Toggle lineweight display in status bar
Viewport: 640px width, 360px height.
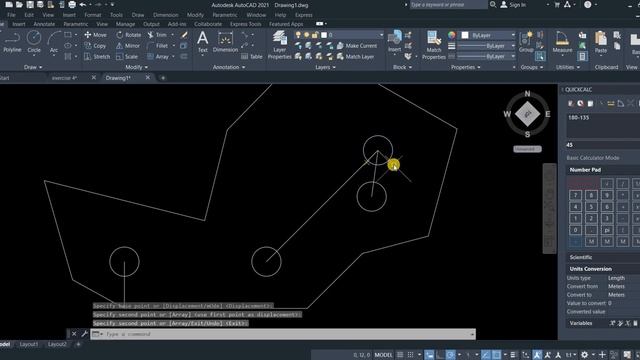coord(513,355)
